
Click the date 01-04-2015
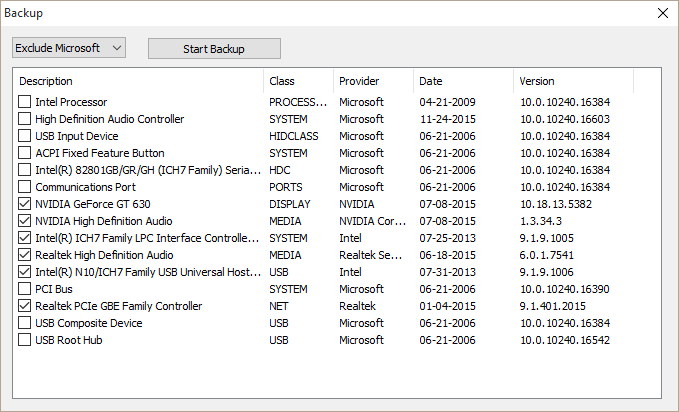point(447,306)
